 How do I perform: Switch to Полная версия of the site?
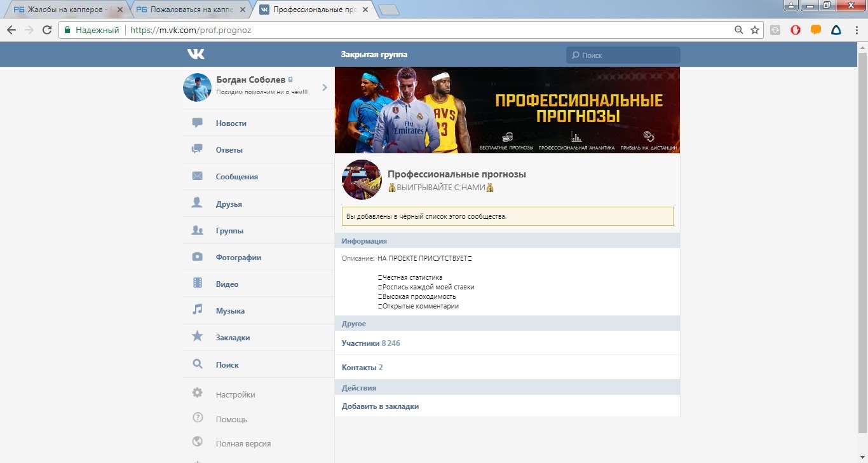click(x=243, y=443)
